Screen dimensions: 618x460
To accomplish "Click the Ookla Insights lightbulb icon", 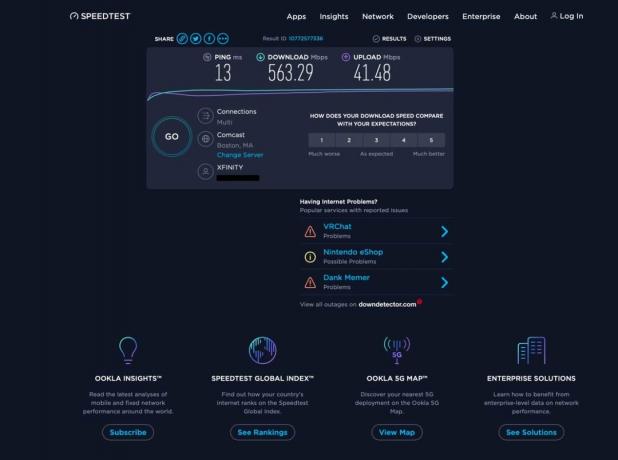I will (128, 350).
